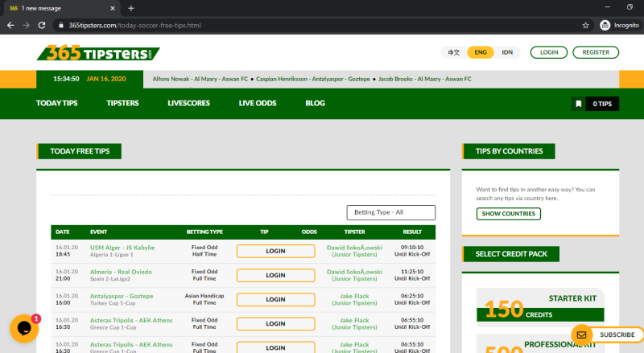Click LOGIN for Almeria - Real Oviedo tip
Image resolution: width=644 pixels, height=353 pixels.
pyautogui.click(x=275, y=276)
